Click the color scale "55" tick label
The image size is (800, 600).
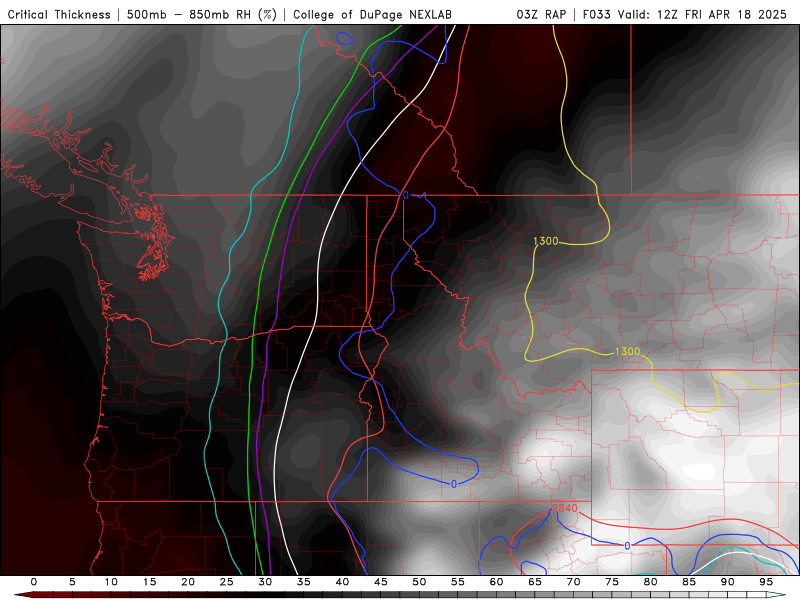point(458,582)
